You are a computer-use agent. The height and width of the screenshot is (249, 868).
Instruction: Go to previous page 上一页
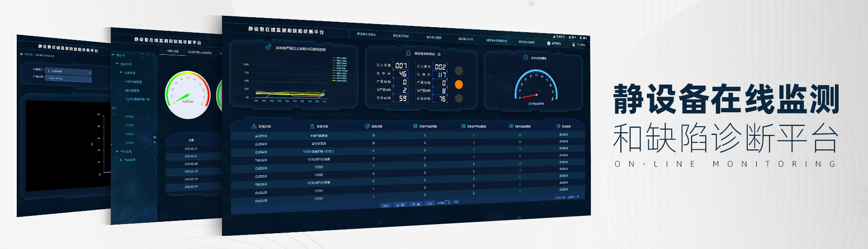pyautogui.click(x=400, y=205)
